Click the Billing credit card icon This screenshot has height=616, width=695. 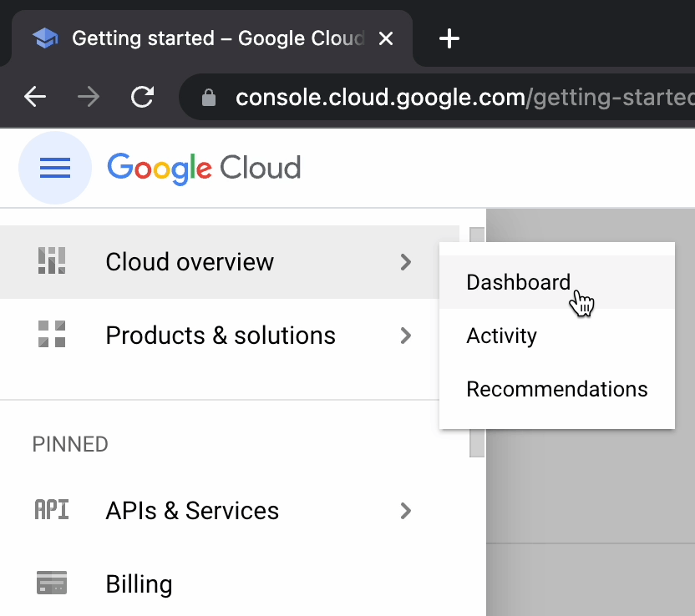(x=52, y=583)
